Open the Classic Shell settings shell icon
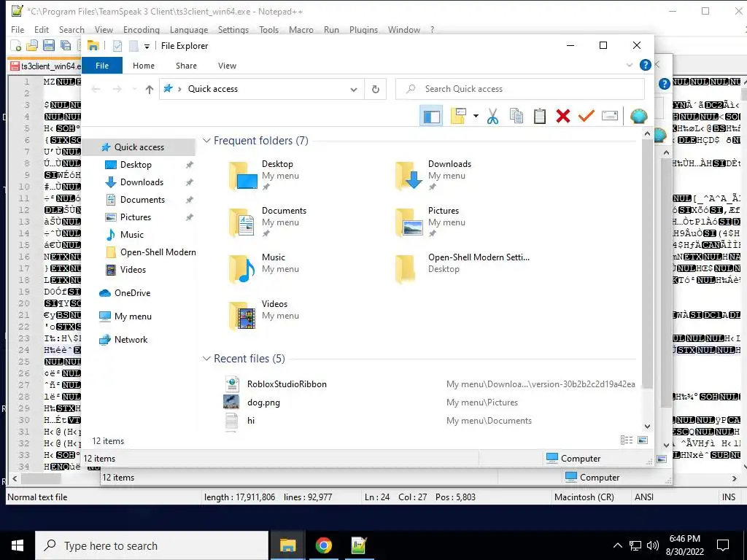The image size is (747, 560). [638, 116]
